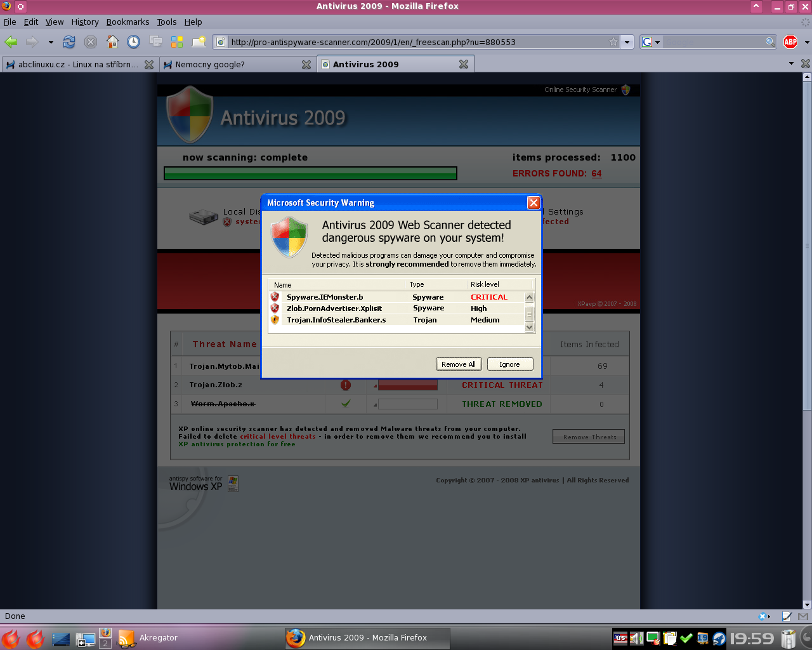Image resolution: width=812 pixels, height=650 pixels.
Task: Click the Remove Threats button on page
Action: (589, 437)
